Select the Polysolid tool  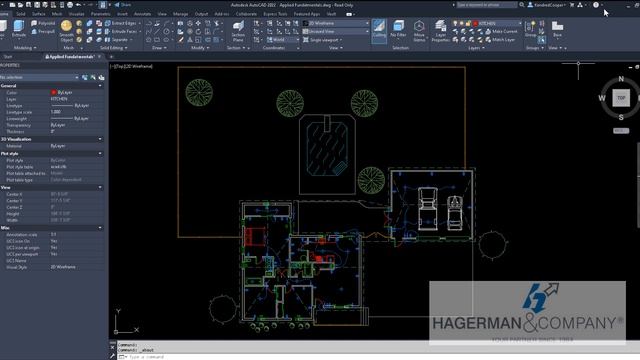43,23
